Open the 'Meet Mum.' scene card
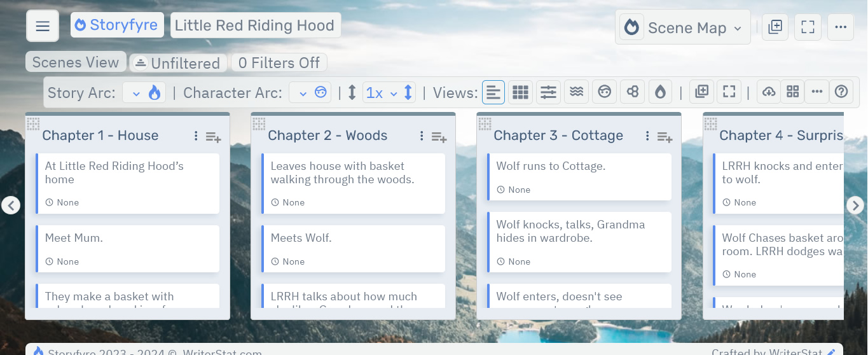This screenshot has height=355, width=868. (127, 249)
